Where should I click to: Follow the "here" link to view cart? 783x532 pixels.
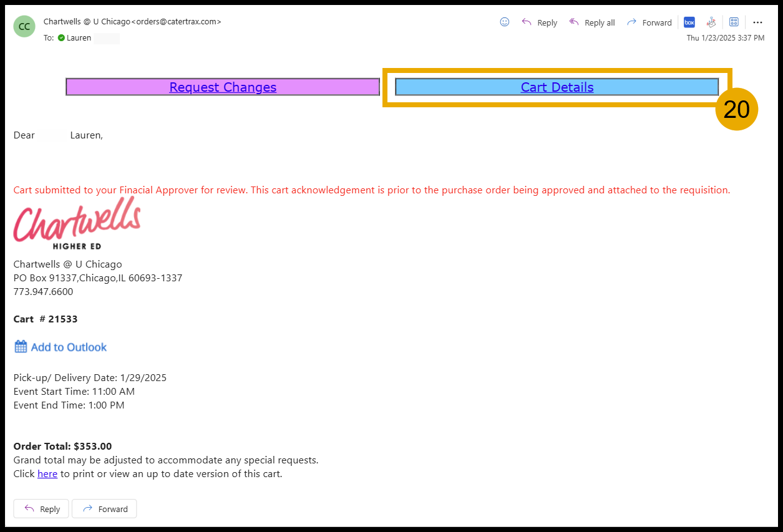click(47, 474)
